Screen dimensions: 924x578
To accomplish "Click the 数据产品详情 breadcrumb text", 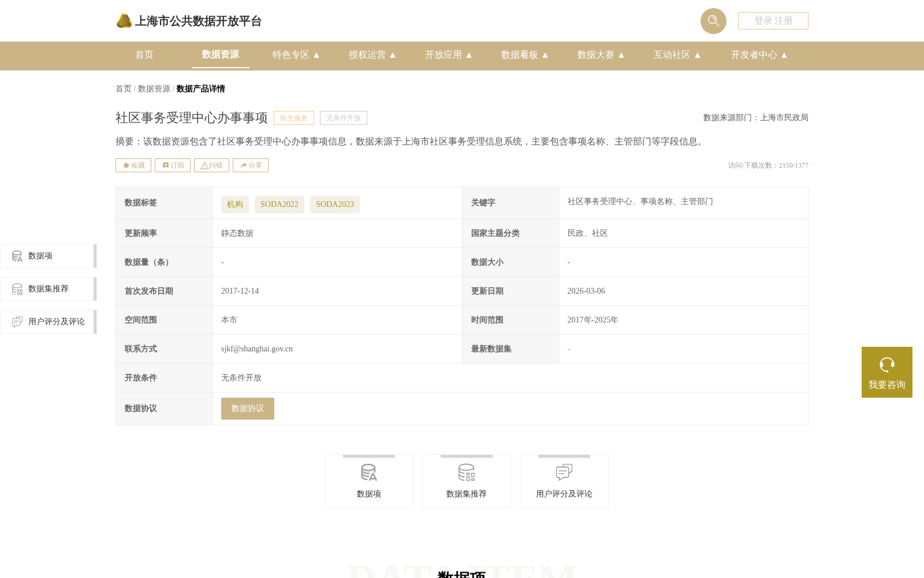I will click(201, 89).
